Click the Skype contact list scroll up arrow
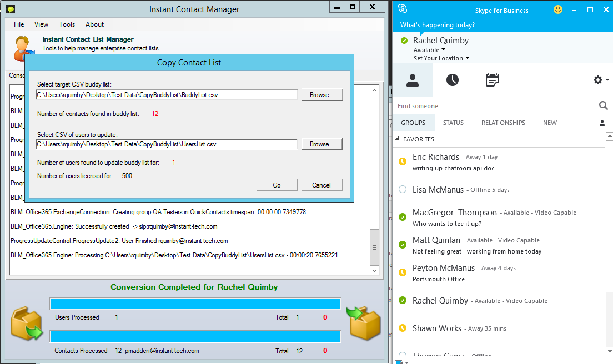The width and height of the screenshot is (613, 364). click(609, 136)
